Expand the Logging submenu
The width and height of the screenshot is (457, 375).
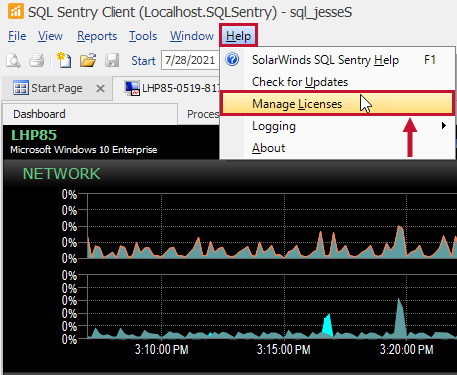tap(337, 126)
